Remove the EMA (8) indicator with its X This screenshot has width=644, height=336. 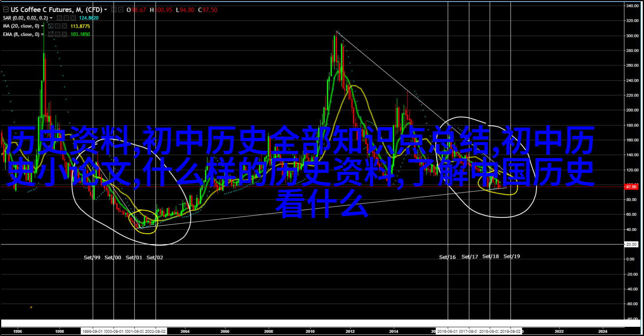pyautogui.click(x=64, y=34)
